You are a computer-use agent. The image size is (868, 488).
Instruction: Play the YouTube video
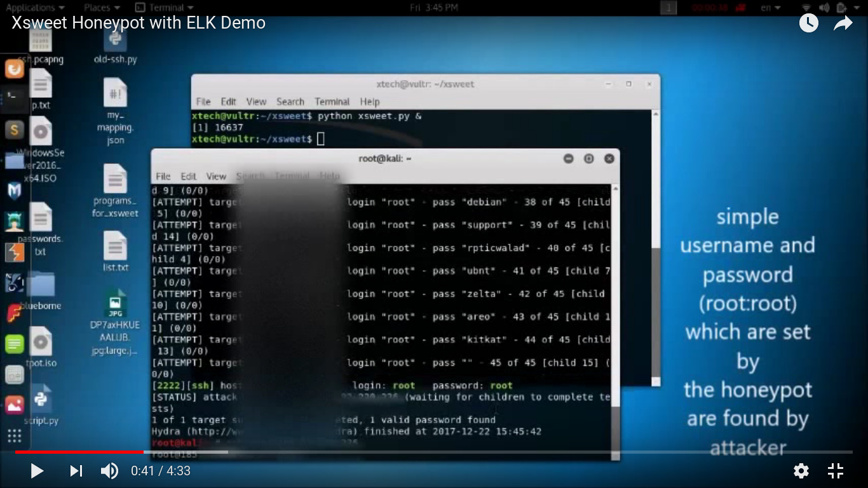pos(37,471)
